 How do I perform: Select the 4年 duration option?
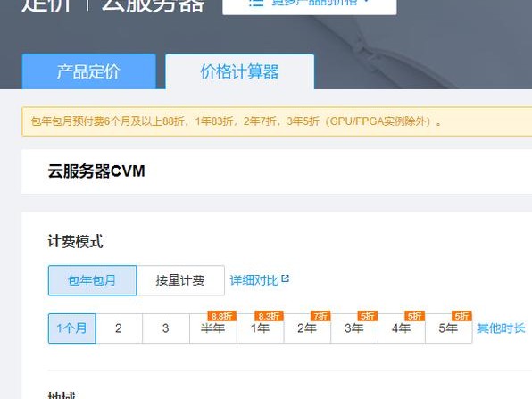pyautogui.click(x=402, y=328)
